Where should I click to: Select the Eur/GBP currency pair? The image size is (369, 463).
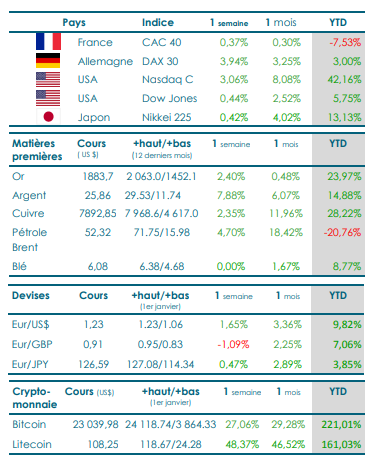(32, 344)
